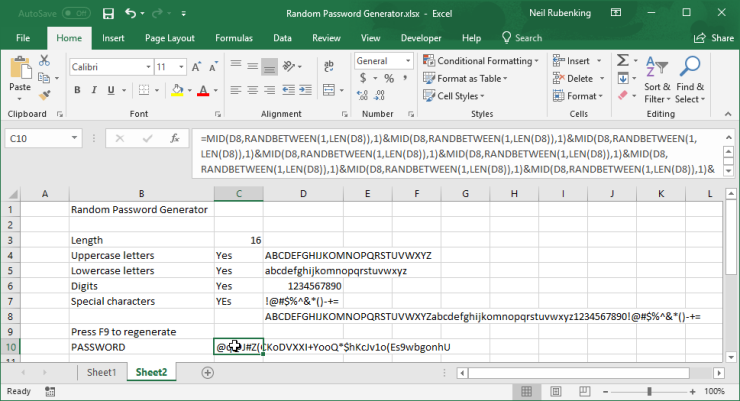Add a new sheet with plus button
The height and width of the screenshot is (401, 740).
pos(207,373)
